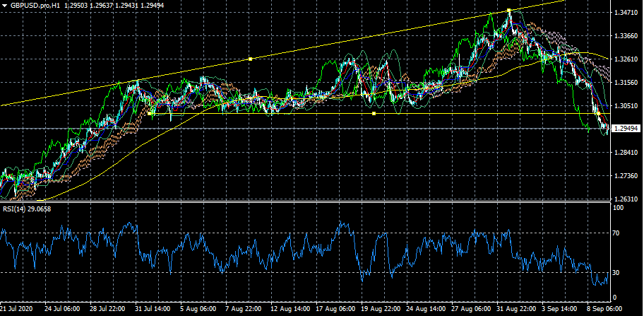Click the 12 Aug 14:00 time label
Screen dimensions: 644x316
coord(292,310)
